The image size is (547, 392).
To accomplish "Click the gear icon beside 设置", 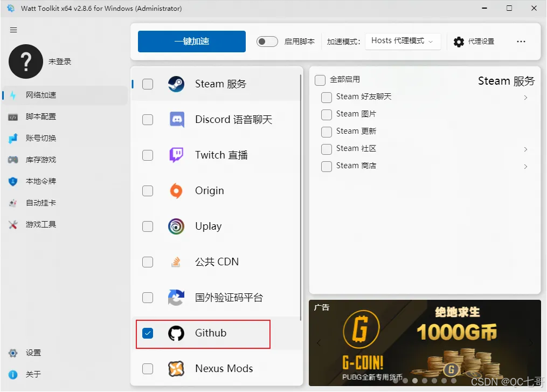I will 13,353.
